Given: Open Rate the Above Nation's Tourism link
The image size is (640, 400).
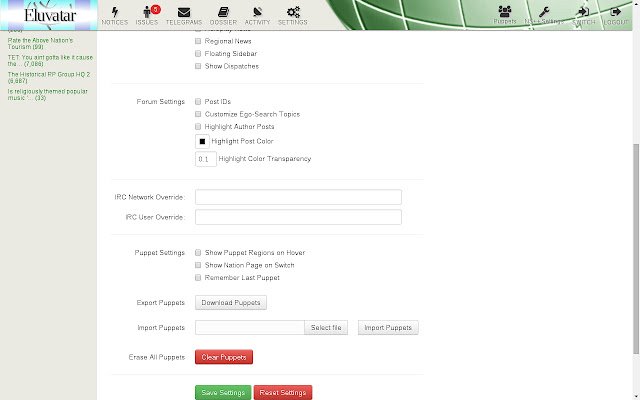Looking at the screenshot, I should (x=40, y=44).
